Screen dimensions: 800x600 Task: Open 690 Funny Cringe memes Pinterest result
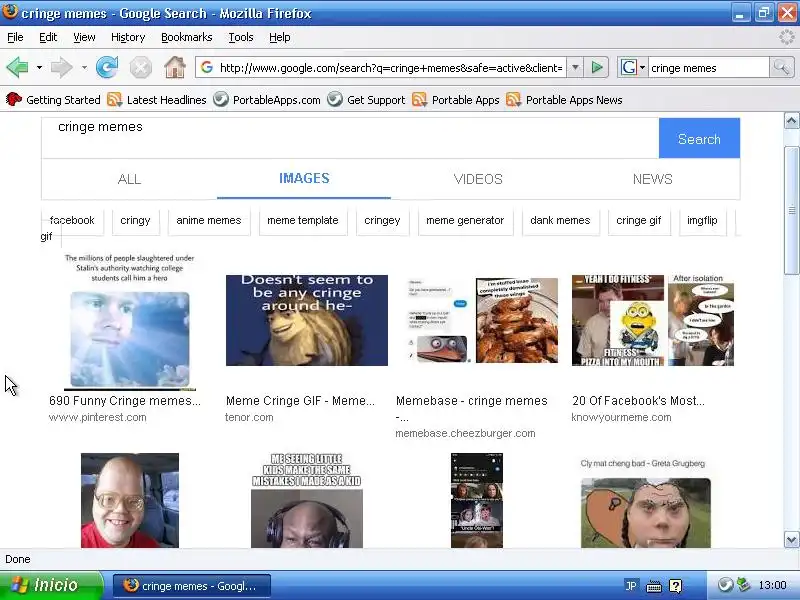[125, 401]
